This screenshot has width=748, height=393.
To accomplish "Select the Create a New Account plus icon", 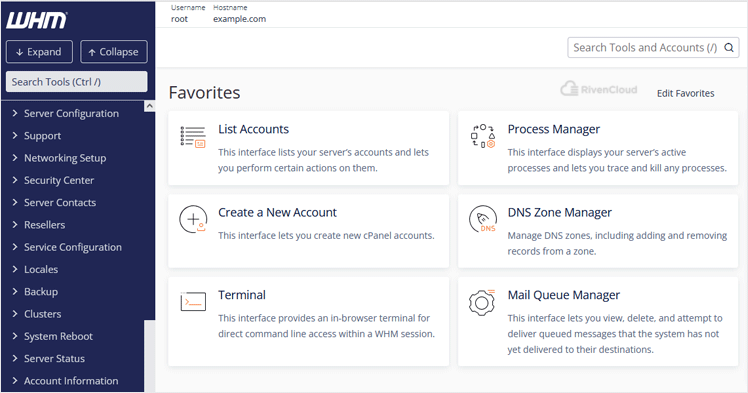I will pyautogui.click(x=193, y=219).
